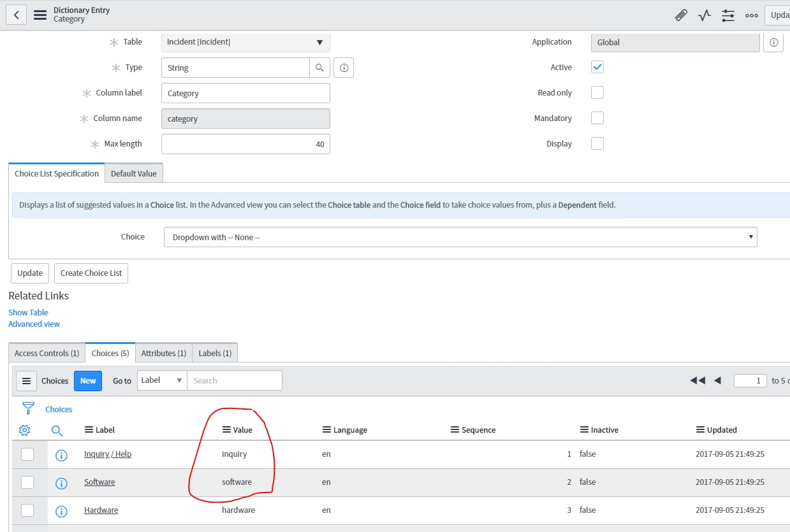Viewport: 790px width, 532px height.
Task: Open the Labels (1) tab
Action: pyautogui.click(x=215, y=353)
